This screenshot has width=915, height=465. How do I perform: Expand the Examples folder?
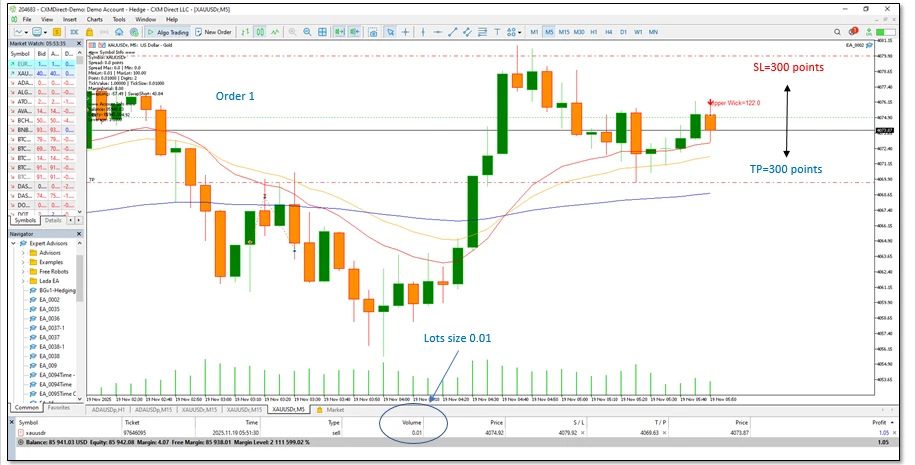[23, 262]
